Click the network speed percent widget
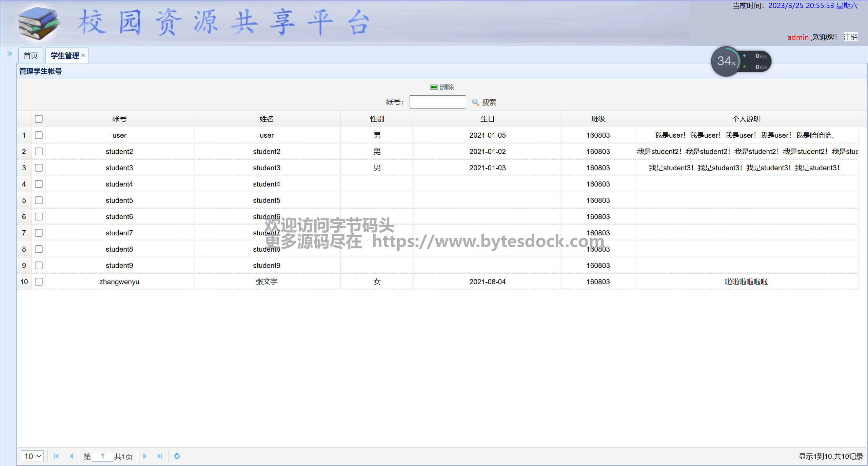The image size is (868, 466). [x=726, y=61]
